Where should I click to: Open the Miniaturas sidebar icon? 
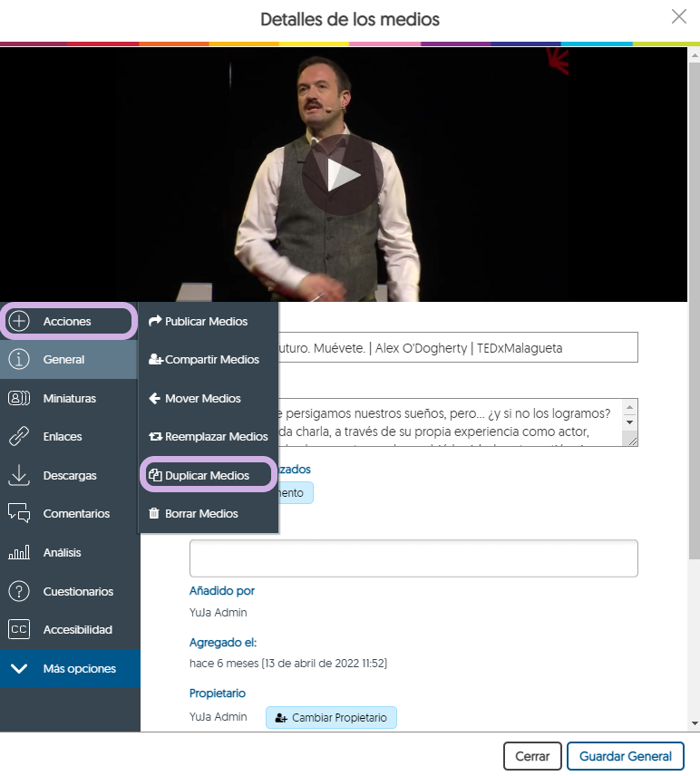[19, 398]
